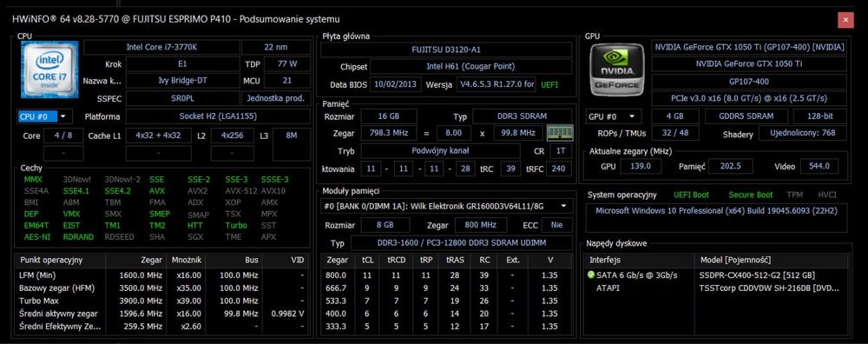Screen dimensions: 868x344
Task: Click the FUJITSU D3120-A1 motherboard field
Action: (x=446, y=50)
